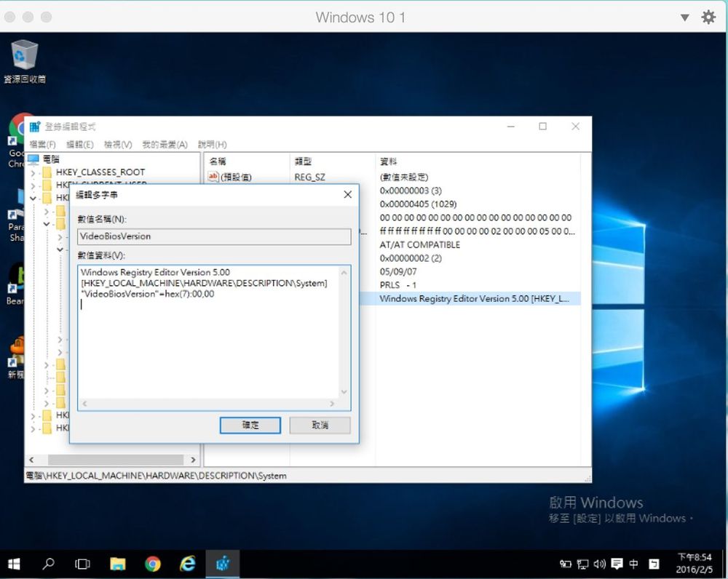Open the volume speaker tray icon
The image size is (728, 579).
pyautogui.click(x=600, y=564)
